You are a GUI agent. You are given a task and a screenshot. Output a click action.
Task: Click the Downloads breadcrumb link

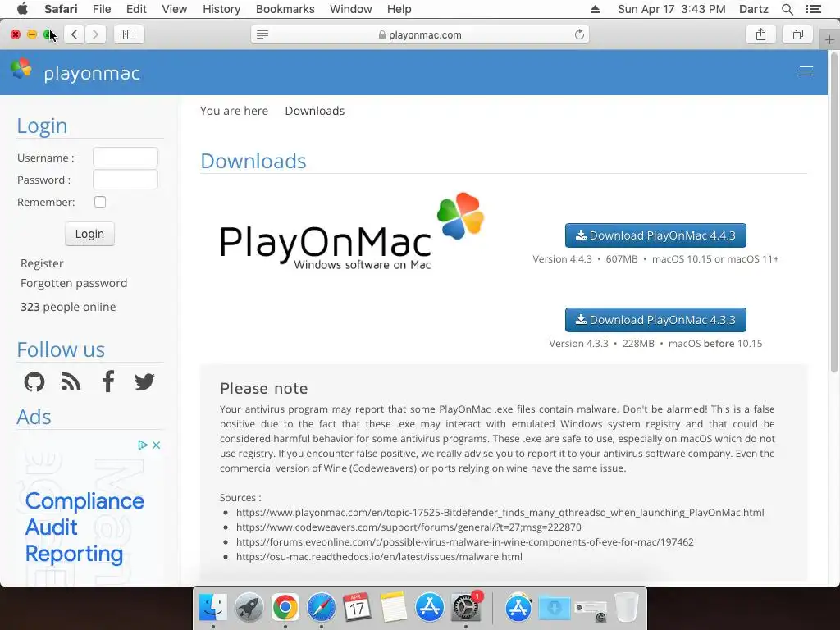pos(315,111)
